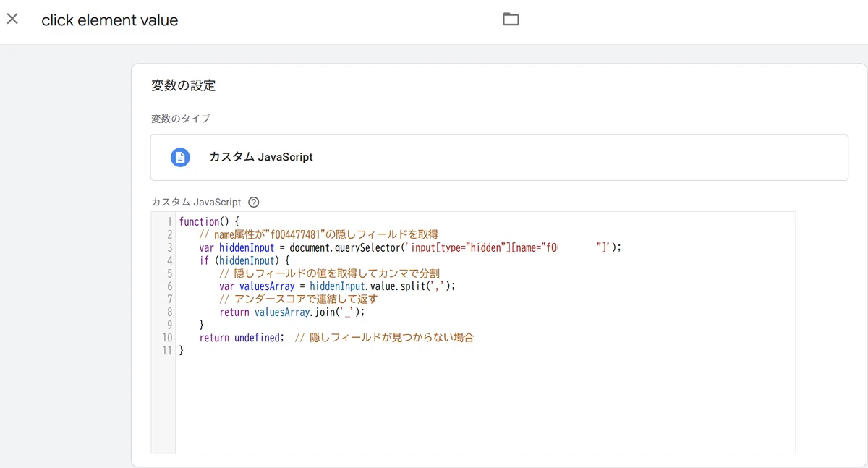Click line number 11 in the gutter

click(x=167, y=351)
